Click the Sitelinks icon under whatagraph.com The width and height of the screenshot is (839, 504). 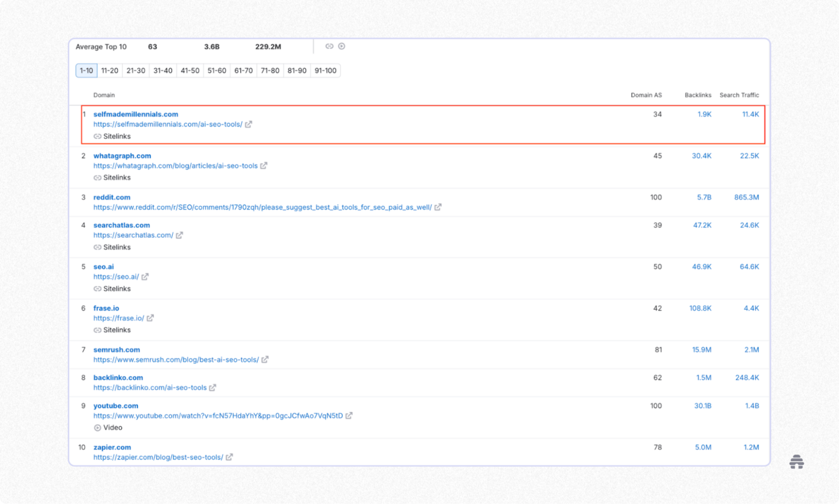pyautogui.click(x=98, y=177)
